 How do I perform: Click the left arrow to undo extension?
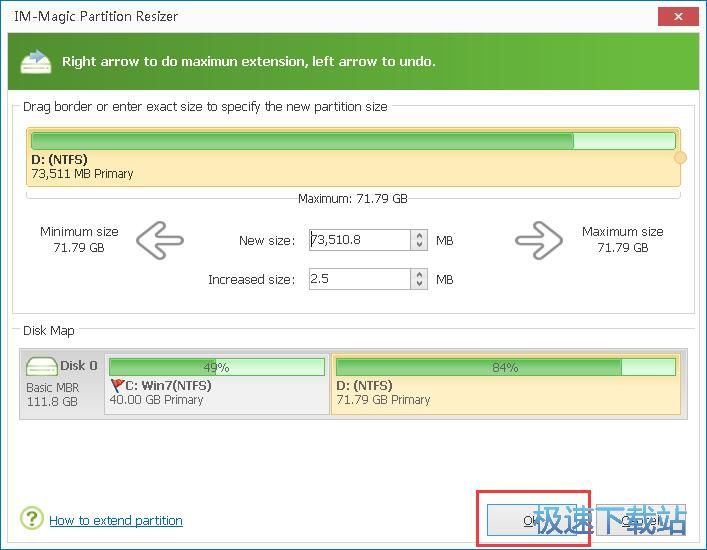[160, 240]
